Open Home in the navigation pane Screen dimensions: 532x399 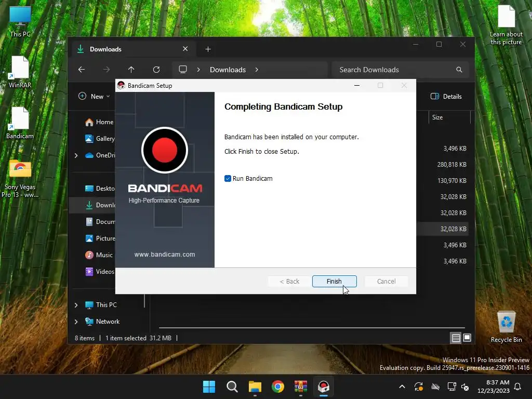click(x=99, y=122)
